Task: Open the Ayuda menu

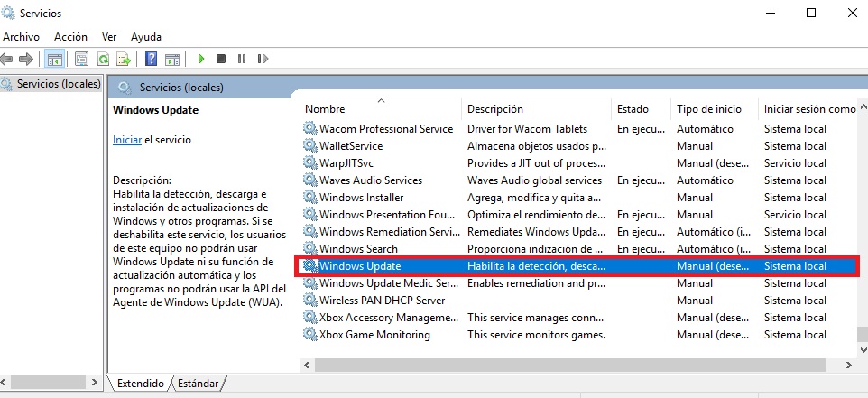Action: coord(146,37)
